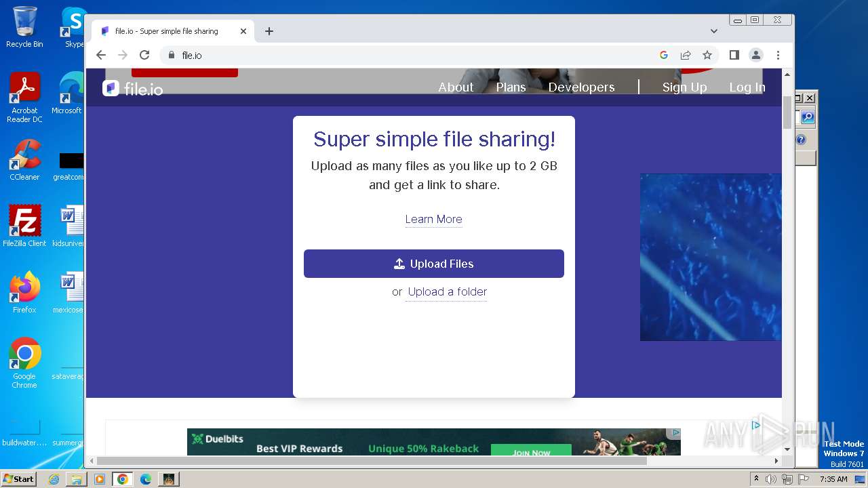The image size is (868, 488).
Task: Click the Upload Files button
Action: [434, 264]
